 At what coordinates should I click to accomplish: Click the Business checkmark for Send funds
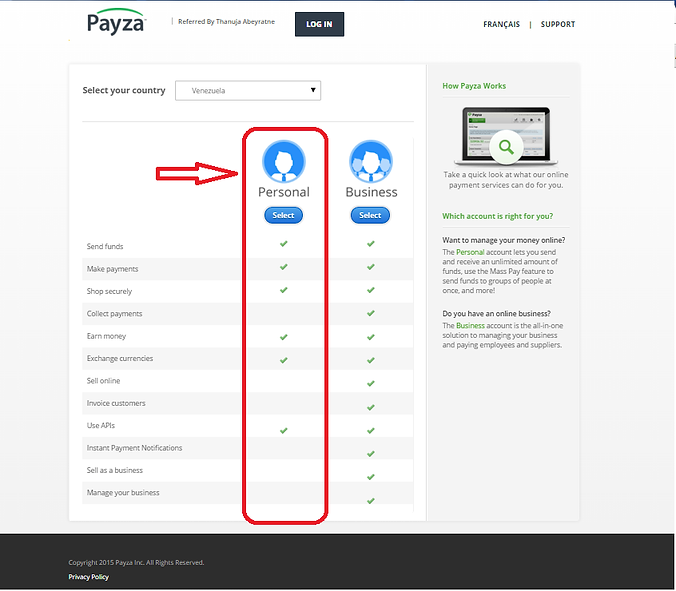[x=370, y=244]
